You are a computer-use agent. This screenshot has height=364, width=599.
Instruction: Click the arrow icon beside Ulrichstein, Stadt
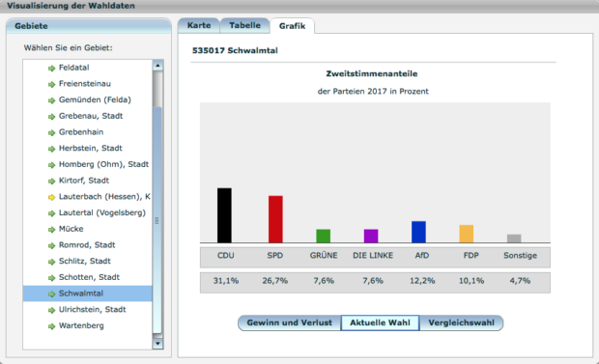(x=51, y=311)
